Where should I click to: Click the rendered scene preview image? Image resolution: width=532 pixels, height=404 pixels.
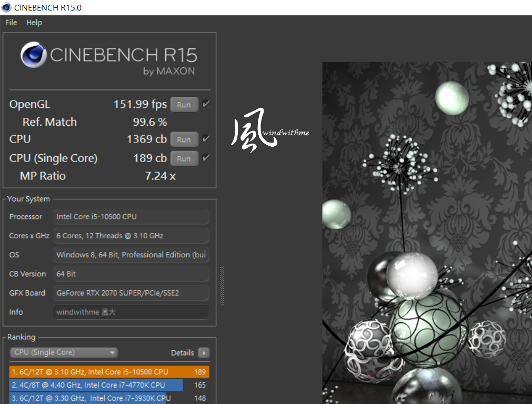[x=427, y=233]
